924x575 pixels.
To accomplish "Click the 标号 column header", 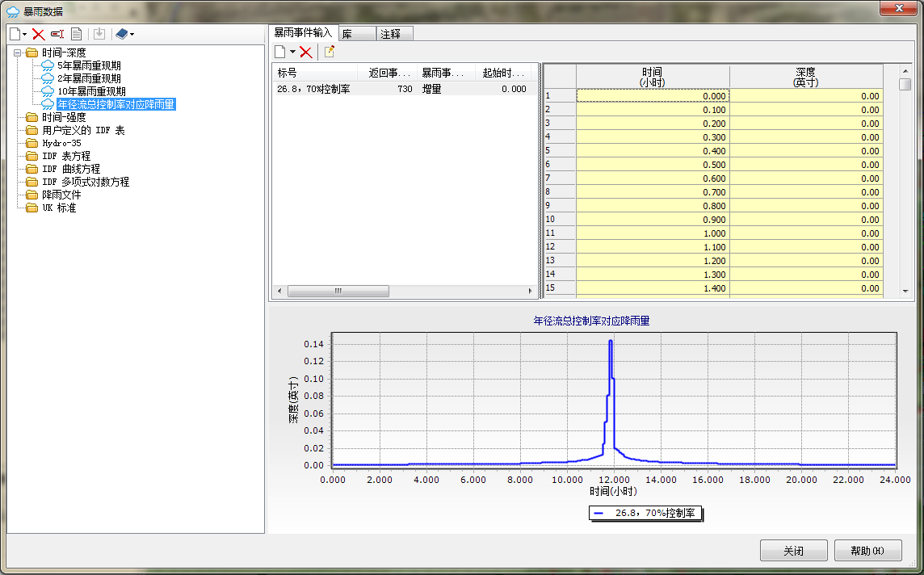I will [315, 73].
